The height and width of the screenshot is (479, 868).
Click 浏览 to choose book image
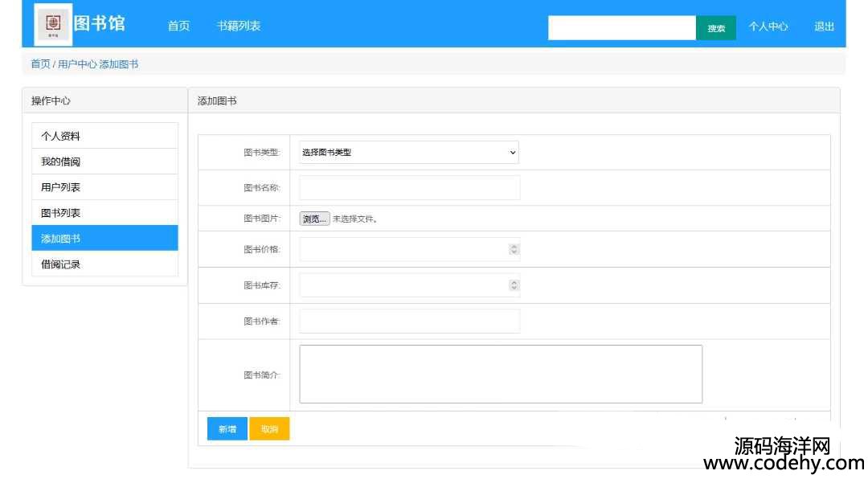pos(314,219)
